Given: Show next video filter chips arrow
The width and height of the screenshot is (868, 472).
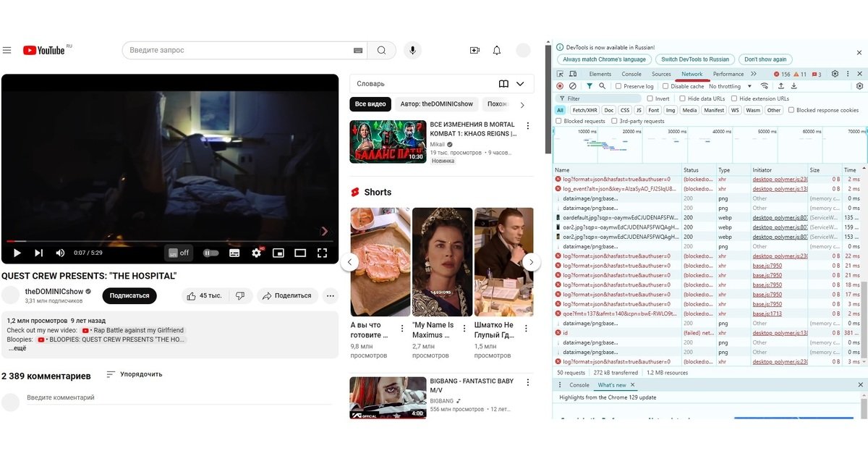Looking at the screenshot, I should pyautogui.click(x=523, y=104).
